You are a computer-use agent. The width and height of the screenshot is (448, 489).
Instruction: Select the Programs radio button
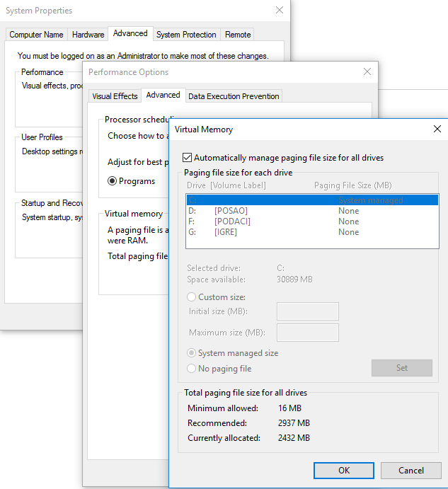coord(113,181)
